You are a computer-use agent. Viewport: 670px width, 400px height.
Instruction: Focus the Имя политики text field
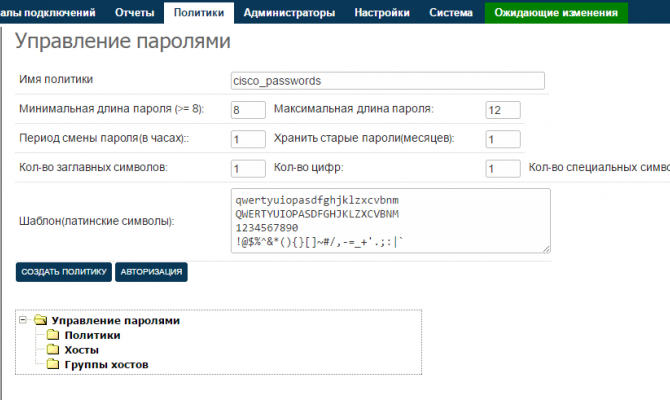[387, 81]
